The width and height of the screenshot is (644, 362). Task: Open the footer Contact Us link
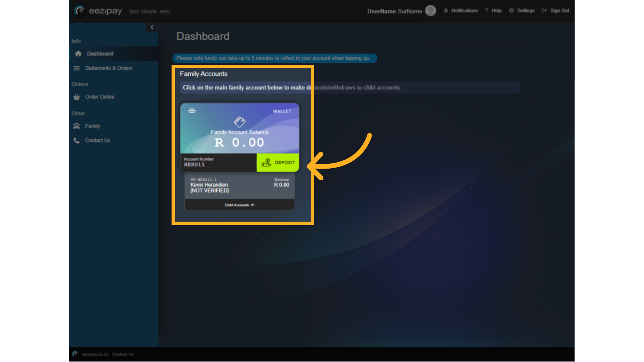tap(123, 354)
